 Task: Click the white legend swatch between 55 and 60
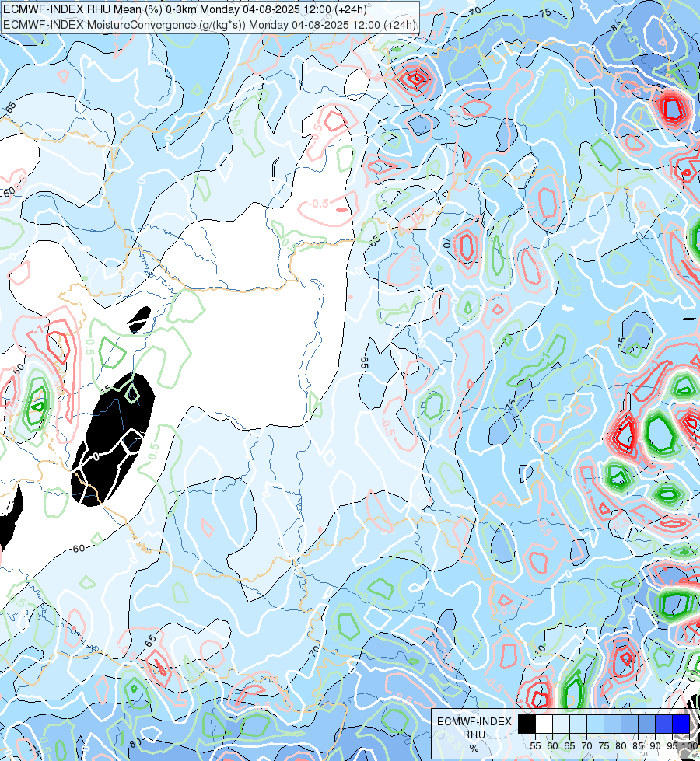pyautogui.click(x=544, y=724)
